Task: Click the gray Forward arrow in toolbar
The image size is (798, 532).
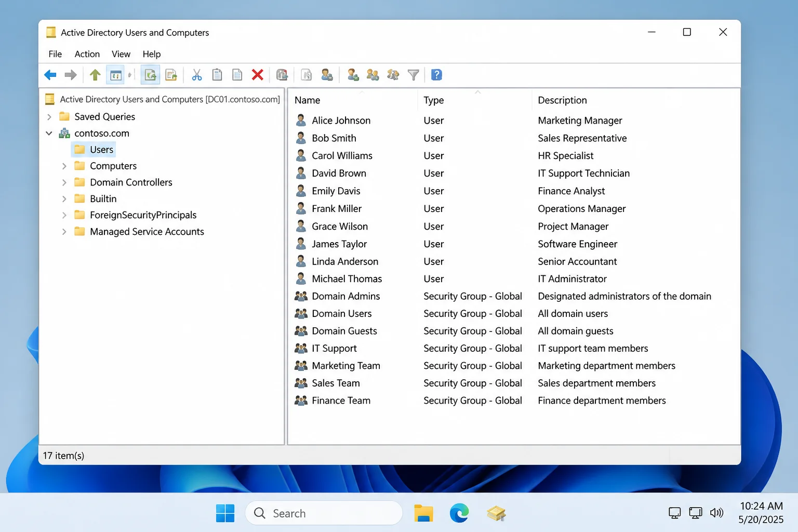Action: 71,75
